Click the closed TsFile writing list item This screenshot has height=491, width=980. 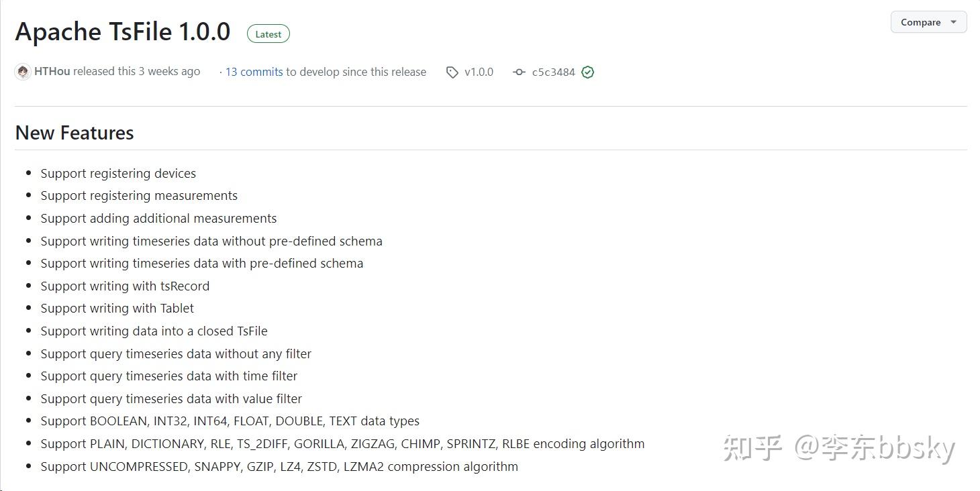[x=154, y=331]
